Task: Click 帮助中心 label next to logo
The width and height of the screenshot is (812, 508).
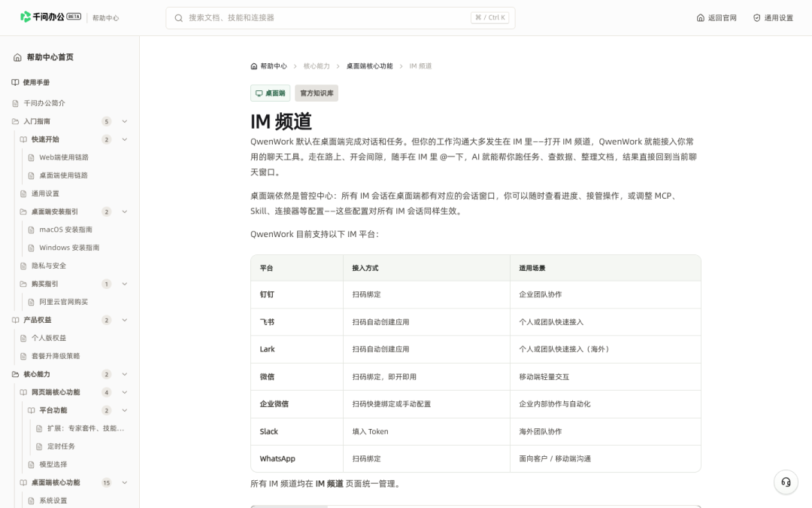Action: click(106, 18)
